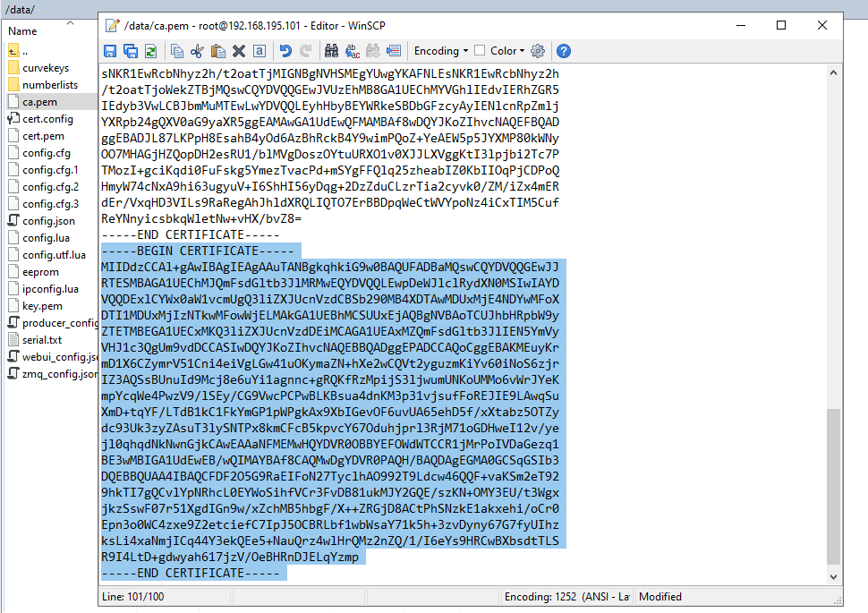Image resolution: width=868 pixels, height=613 pixels.
Task: Select cert.config in the file list
Action: point(47,119)
